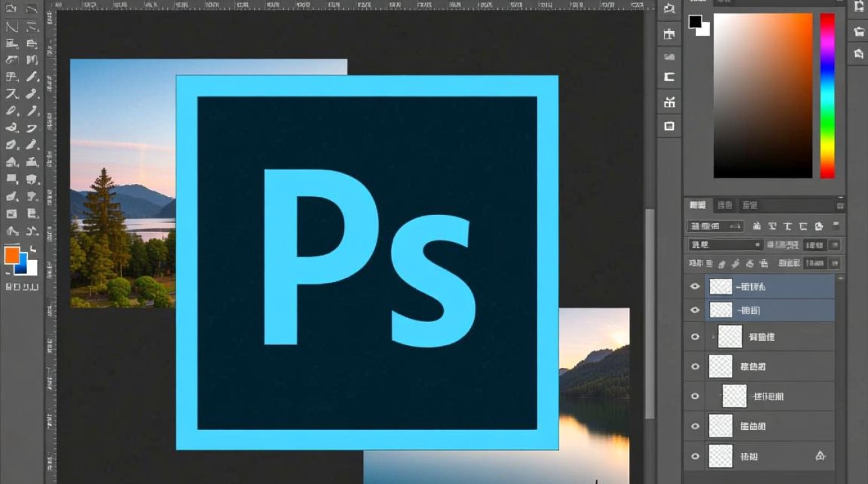Screen dimensions: 868x484
Task: Pick a hue on the rainbow hue slider
Action: pos(827,96)
